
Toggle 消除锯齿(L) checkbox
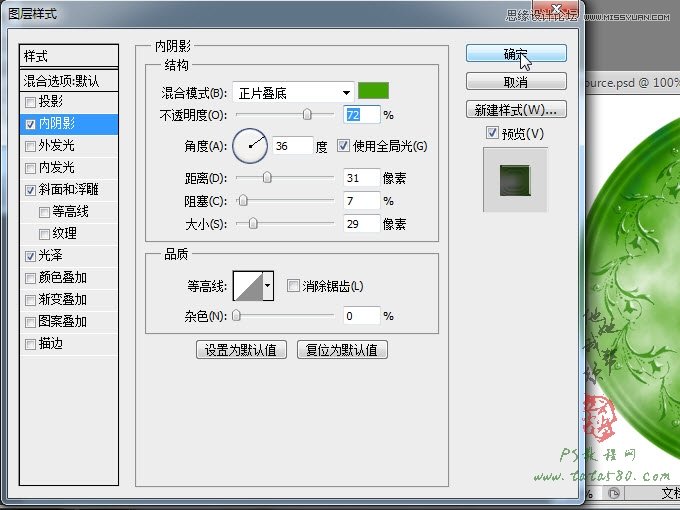tap(293, 285)
